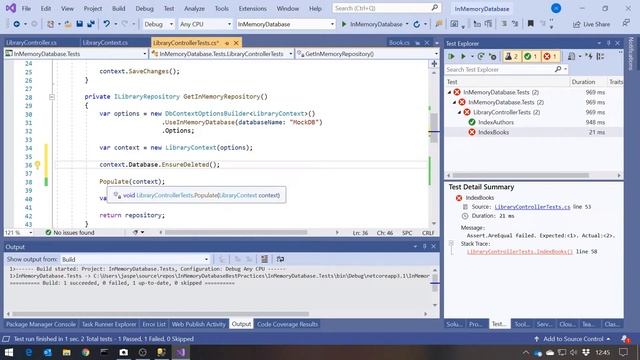Screen dimensions: 640x360
Task: Repeat last test run icon
Action: tap(481, 56)
